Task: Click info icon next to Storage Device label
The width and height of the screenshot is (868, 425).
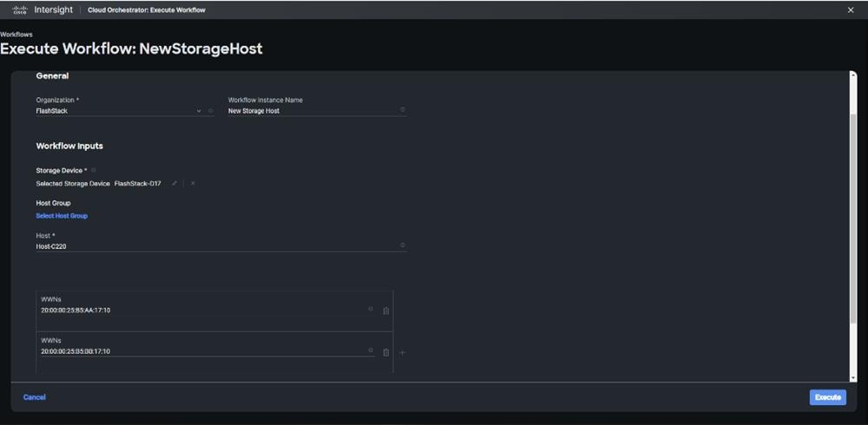Action: pos(94,170)
